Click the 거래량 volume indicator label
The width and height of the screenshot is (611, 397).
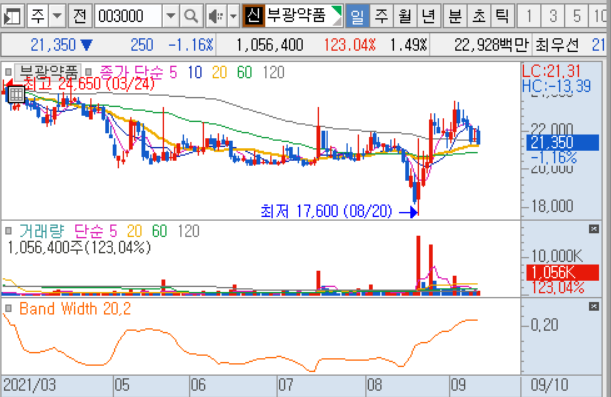coord(41,231)
